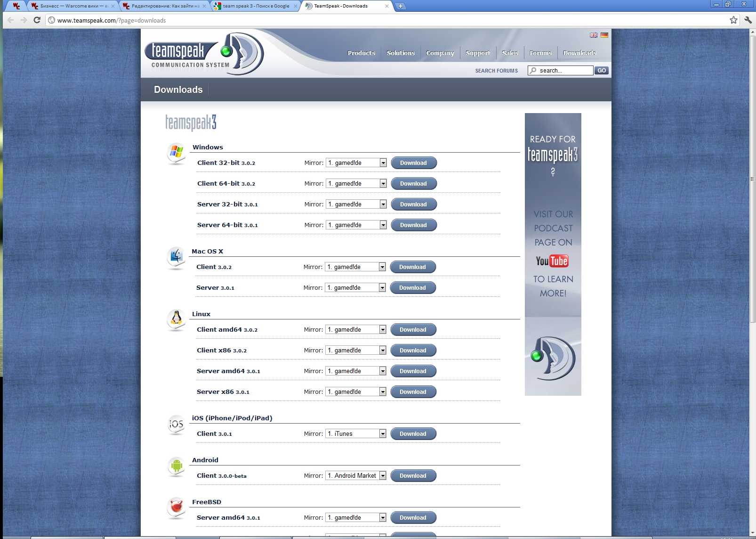The width and height of the screenshot is (756, 539).
Task: Open mirror dropdown for Windows Server 64-bit
Action: (x=356, y=225)
